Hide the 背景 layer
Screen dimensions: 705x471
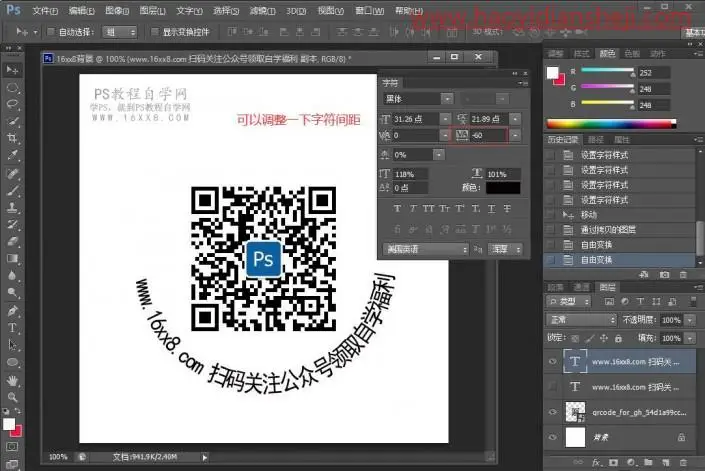click(553, 437)
